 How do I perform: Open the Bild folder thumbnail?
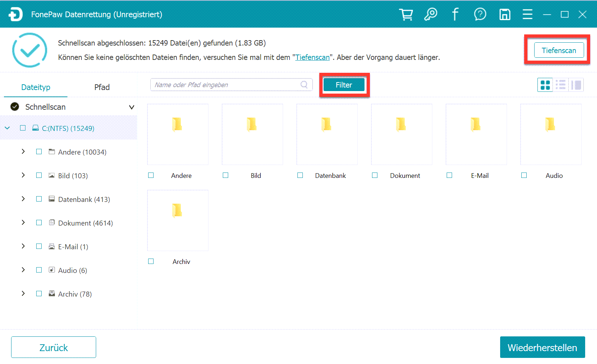[253, 134]
